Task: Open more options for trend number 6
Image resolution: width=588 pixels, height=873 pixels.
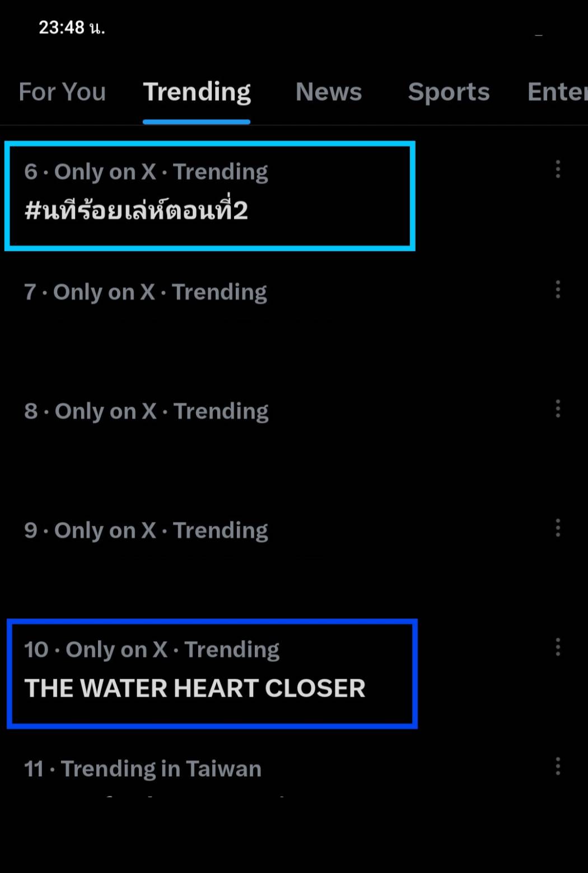Action: [x=558, y=169]
